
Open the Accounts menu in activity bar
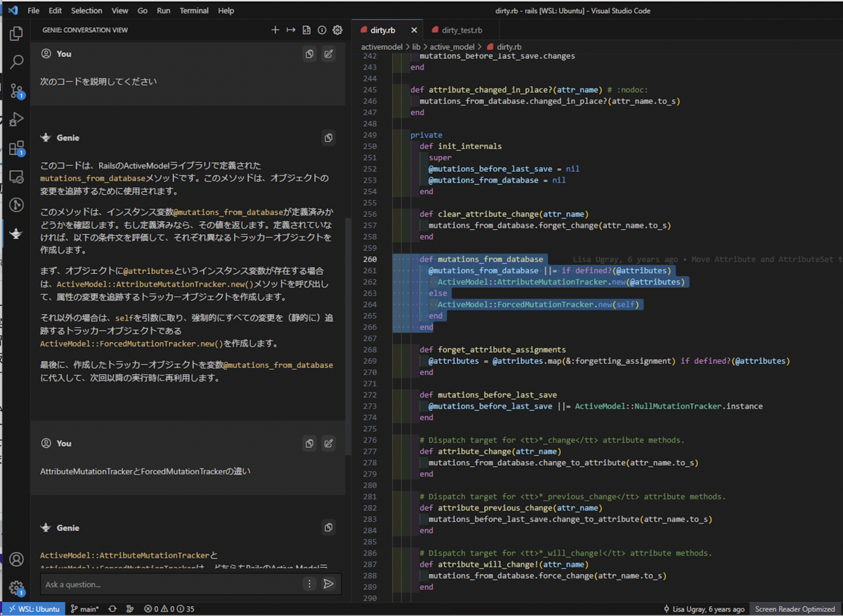pyautogui.click(x=16, y=559)
